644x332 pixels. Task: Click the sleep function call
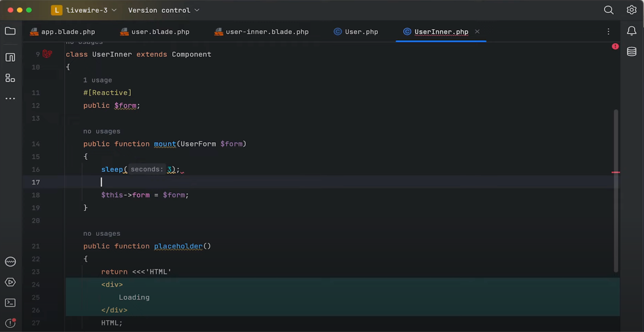click(x=112, y=170)
